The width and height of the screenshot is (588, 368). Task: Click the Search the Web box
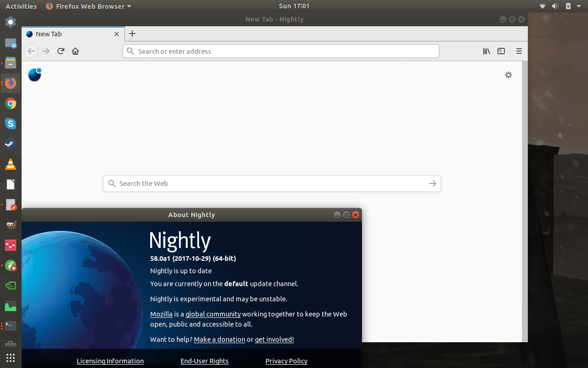click(x=271, y=184)
